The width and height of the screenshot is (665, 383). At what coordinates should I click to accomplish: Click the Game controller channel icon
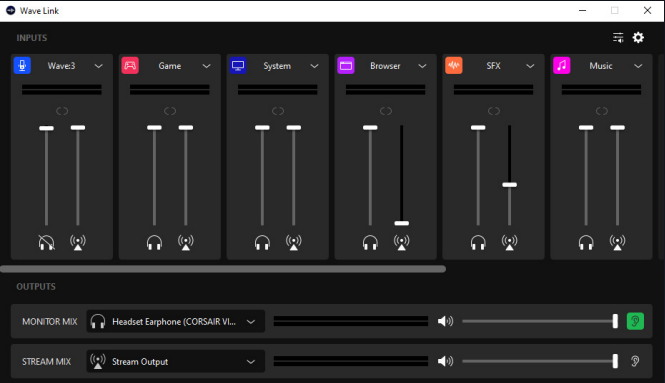tap(130, 66)
